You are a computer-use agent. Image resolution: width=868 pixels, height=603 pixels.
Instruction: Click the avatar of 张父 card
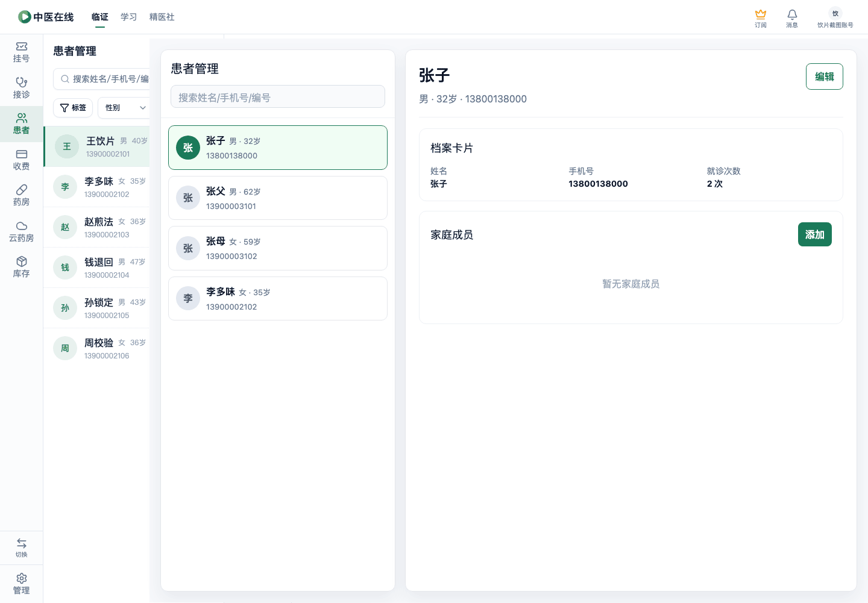[188, 198]
